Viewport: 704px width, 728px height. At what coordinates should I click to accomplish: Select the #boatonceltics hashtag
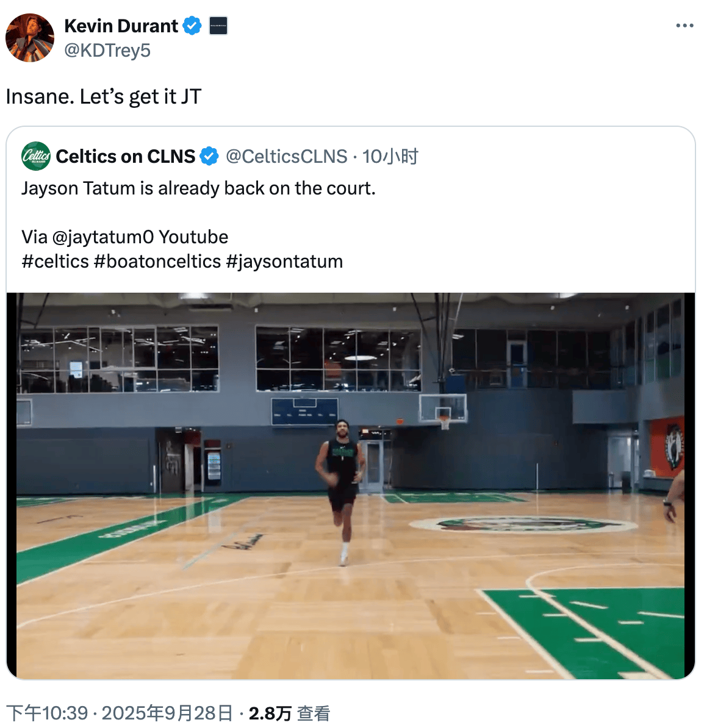(x=157, y=262)
